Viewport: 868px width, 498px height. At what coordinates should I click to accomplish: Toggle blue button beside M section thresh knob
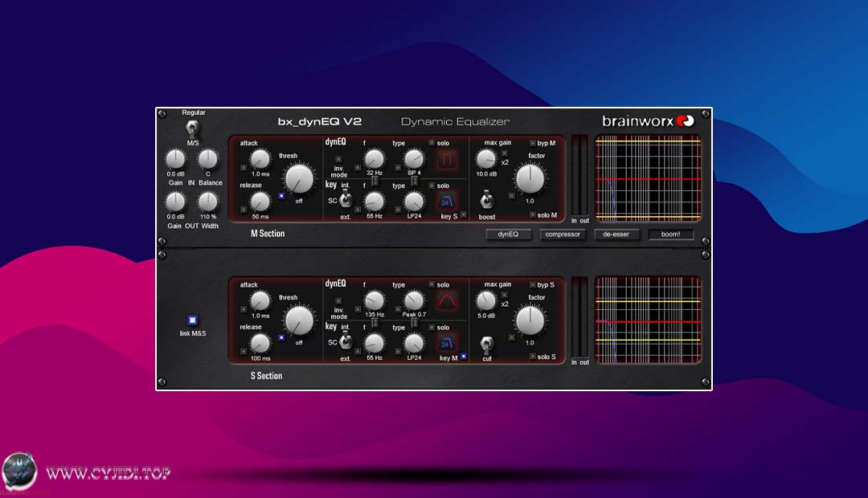(x=281, y=196)
